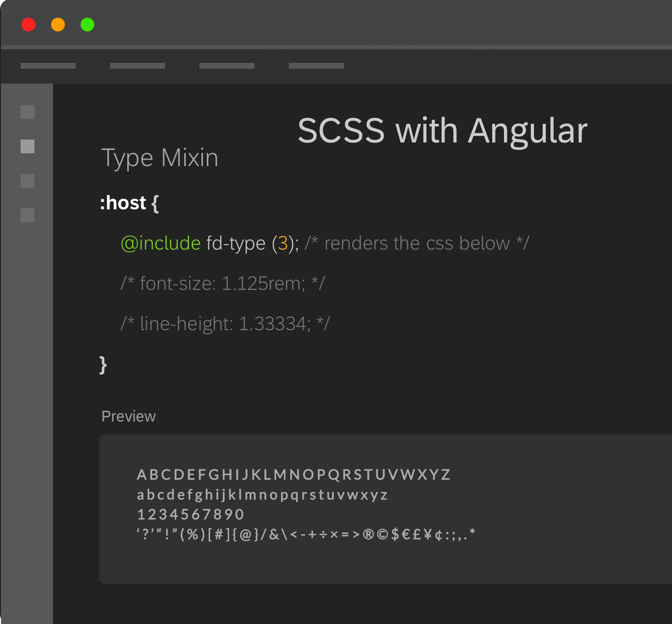Open the first menu bar placeholder item

click(x=48, y=66)
